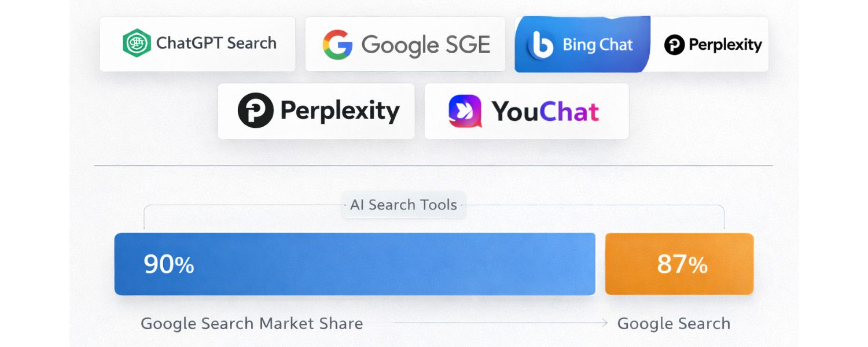
Task: Click the AI Search Tools label
Action: (403, 205)
